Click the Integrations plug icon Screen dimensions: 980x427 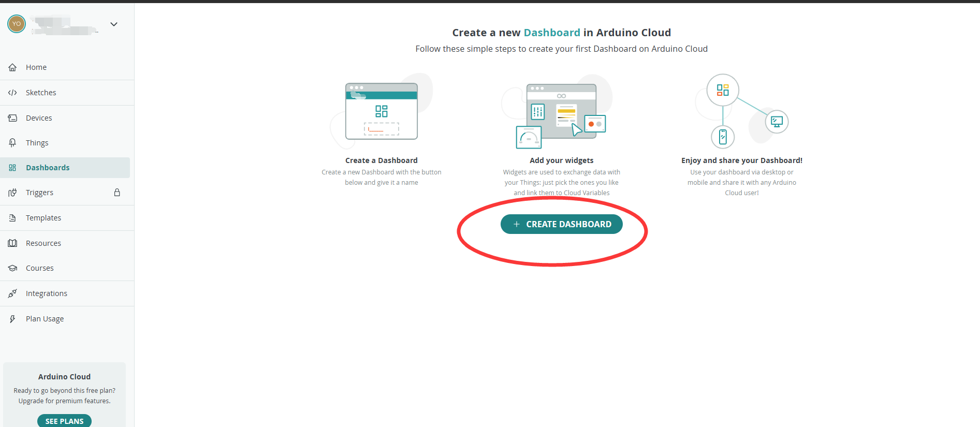coord(12,293)
